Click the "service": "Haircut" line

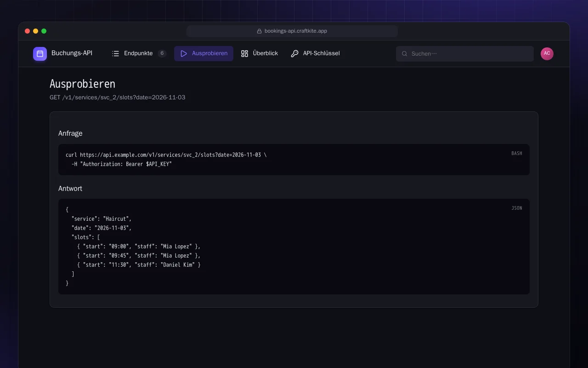[102, 219]
